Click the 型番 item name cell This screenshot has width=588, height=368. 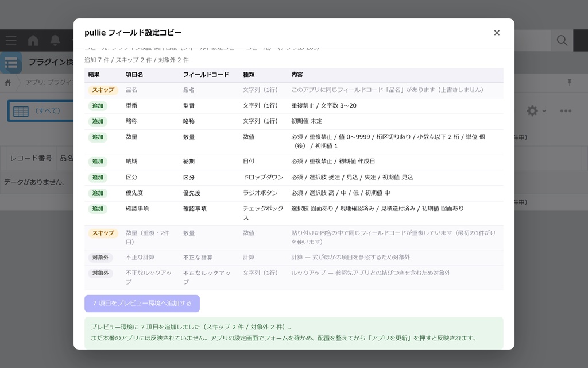(131, 106)
